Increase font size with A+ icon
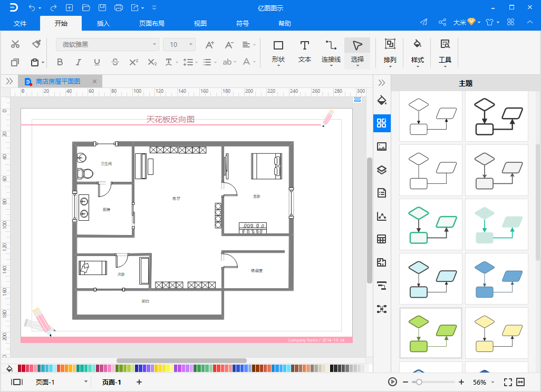The width and height of the screenshot is (541, 392). tap(209, 45)
